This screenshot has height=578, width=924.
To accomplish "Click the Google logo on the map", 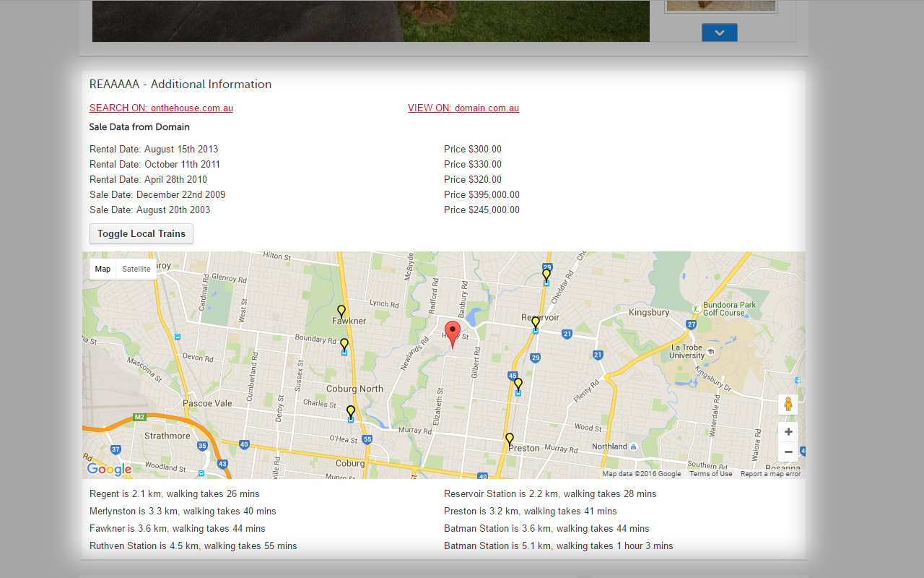I will click(109, 470).
